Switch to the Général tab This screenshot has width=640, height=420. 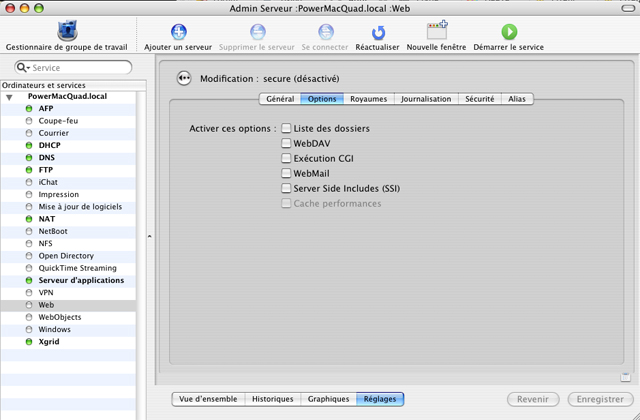click(x=280, y=99)
